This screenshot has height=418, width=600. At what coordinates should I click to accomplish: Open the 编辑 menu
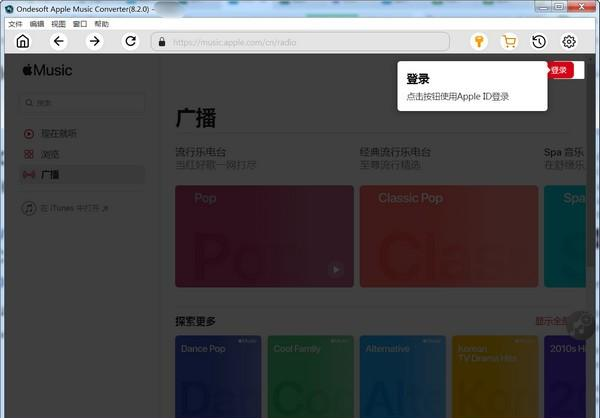37,24
